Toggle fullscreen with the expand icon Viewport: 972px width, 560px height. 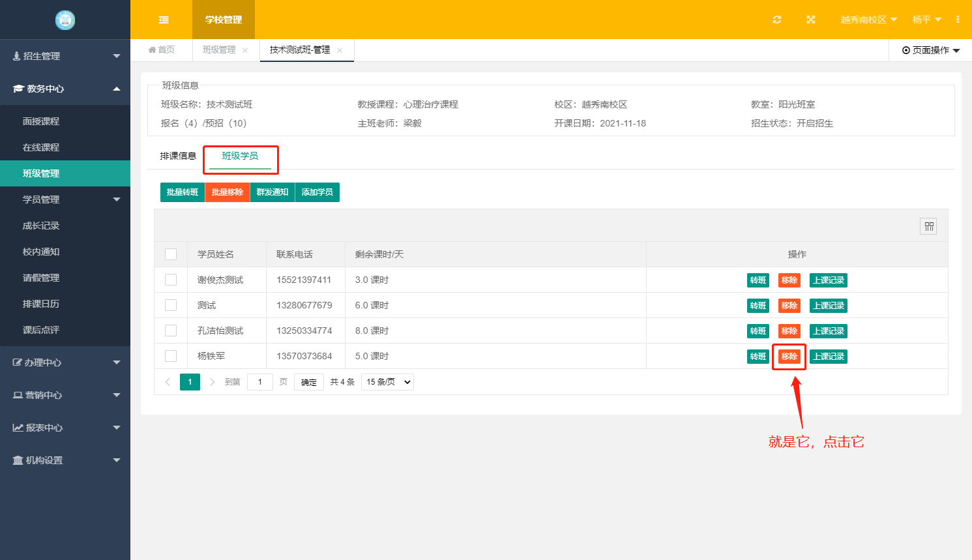tap(810, 20)
